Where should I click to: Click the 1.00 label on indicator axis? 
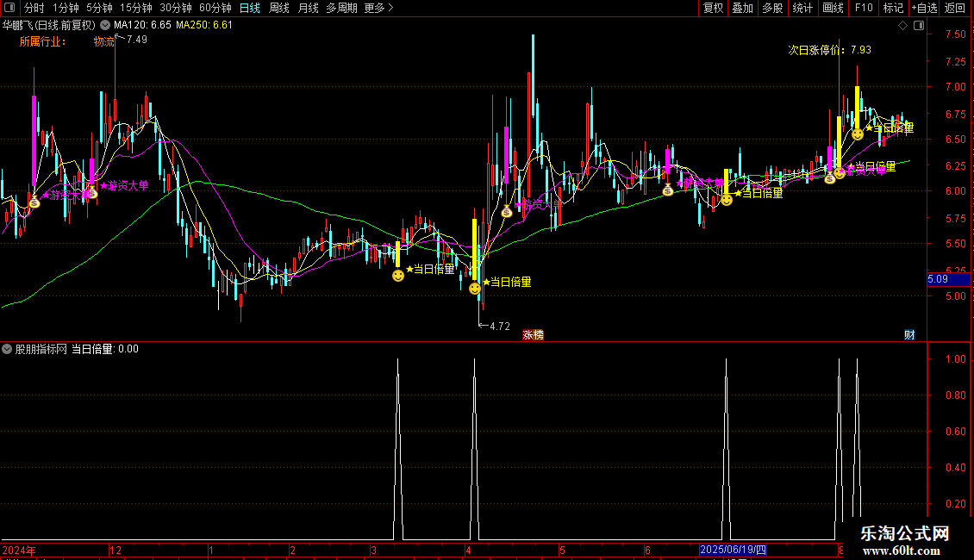pyautogui.click(x=955, y=359)
